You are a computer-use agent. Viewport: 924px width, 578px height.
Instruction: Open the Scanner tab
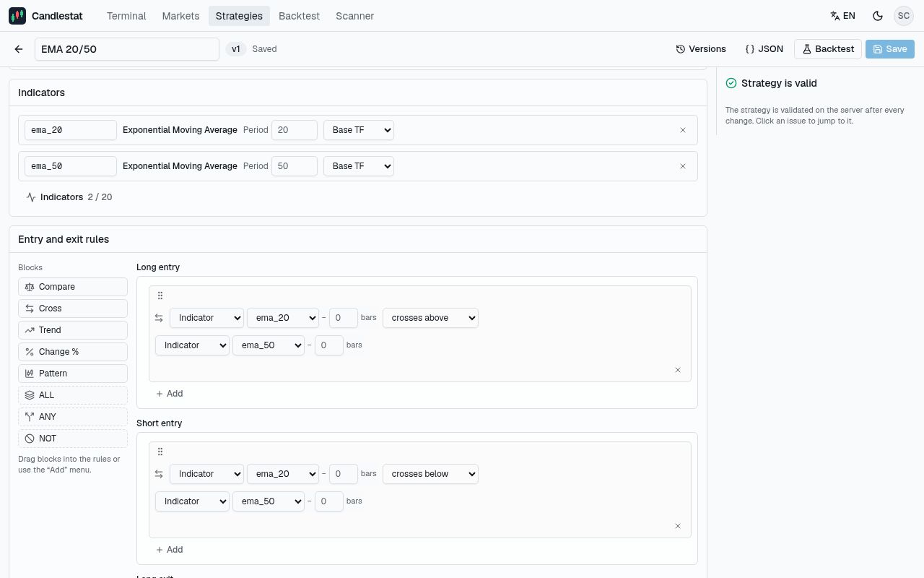point(354,16)
